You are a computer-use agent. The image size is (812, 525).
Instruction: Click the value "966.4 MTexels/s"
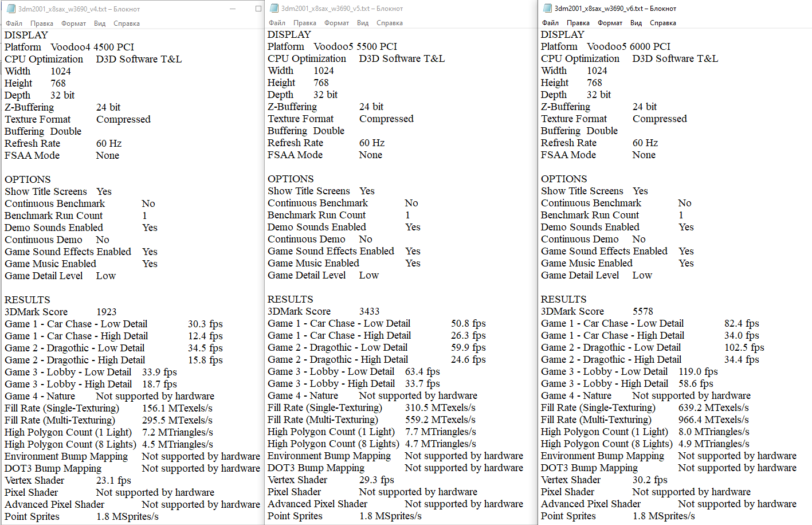click(714, 420)
